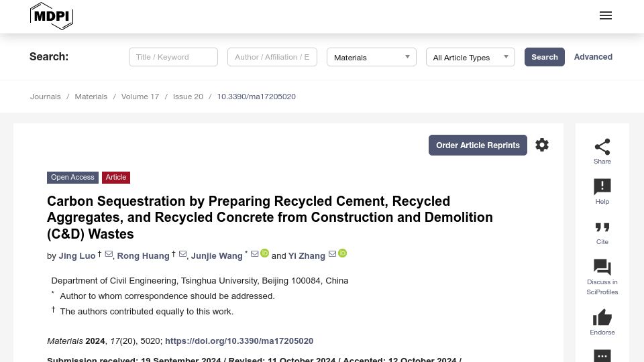This screenshot has width=644, height=362.
Task: Click the Open Access badge
Action: (x=72, y=177)
